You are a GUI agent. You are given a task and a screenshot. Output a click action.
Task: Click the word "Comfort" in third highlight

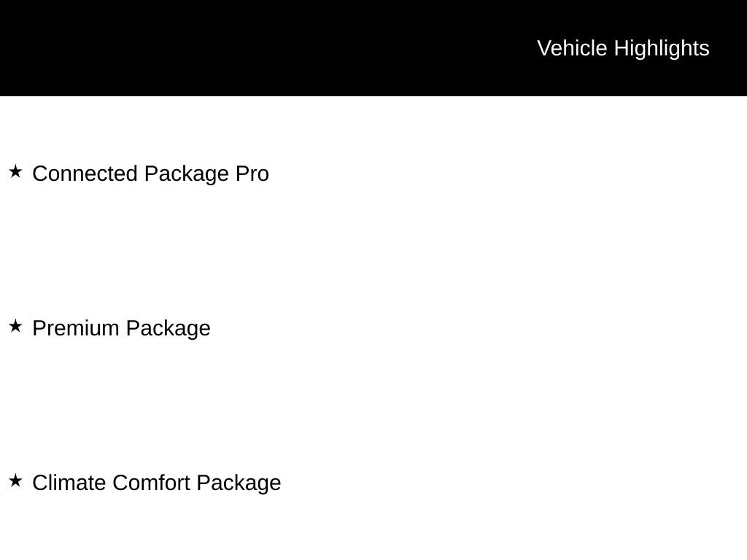151,483
